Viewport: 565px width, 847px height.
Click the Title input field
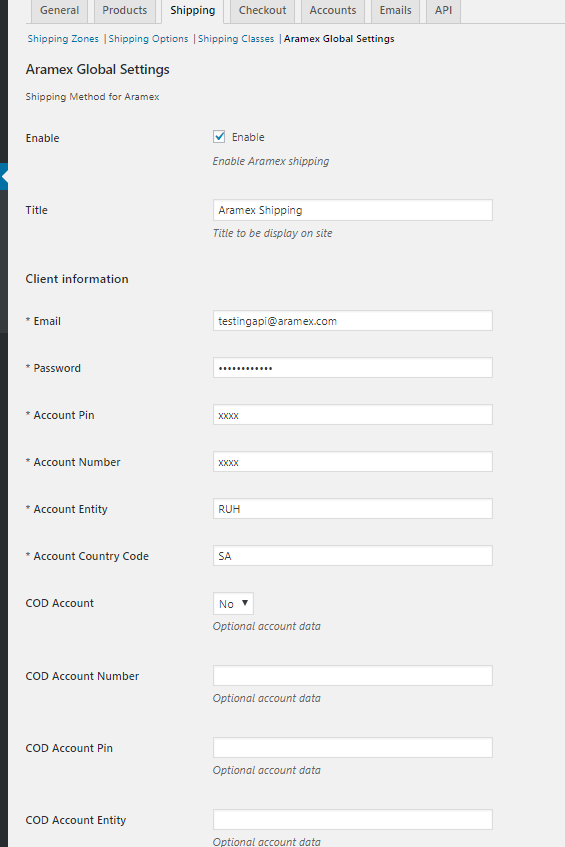[353, 210]
